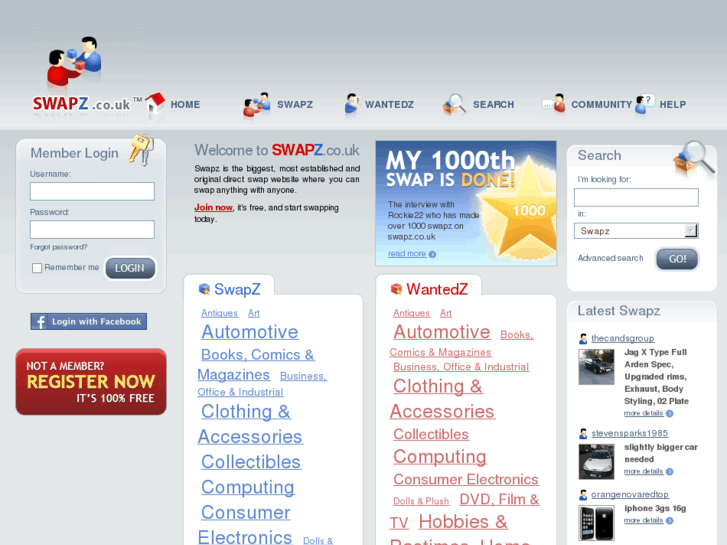Screen dimensions: 727x545
Task: Click the gold 1000 star graphic
Action: click(518, 209)
